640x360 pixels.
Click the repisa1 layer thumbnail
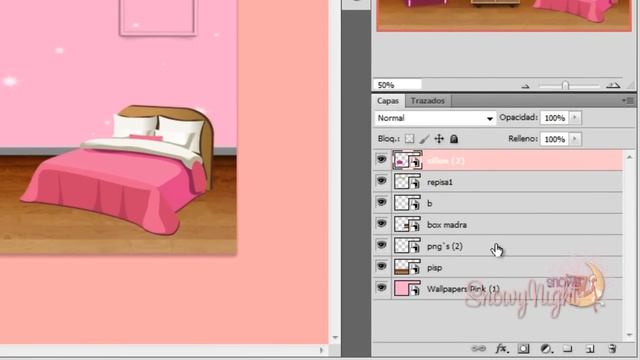(x=407, y=182)
